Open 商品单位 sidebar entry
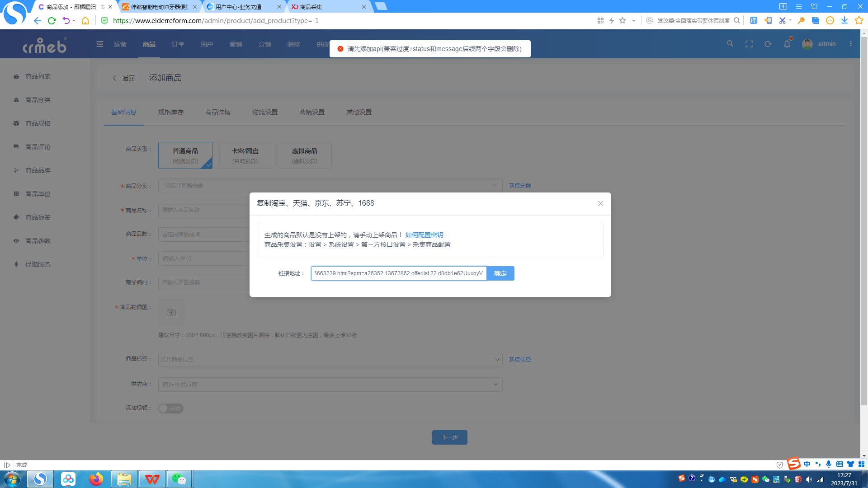Screen dimensions: 868x488 click(x=38, y=194)
